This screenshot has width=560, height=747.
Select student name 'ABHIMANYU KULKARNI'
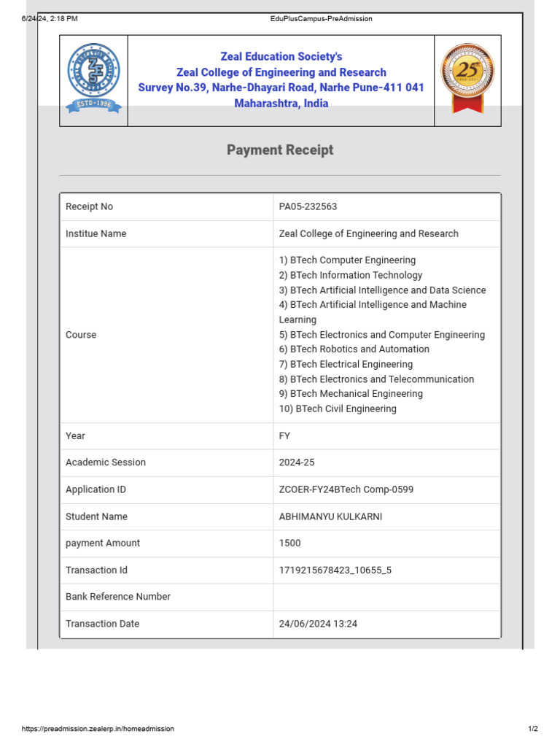click(330, 517)
